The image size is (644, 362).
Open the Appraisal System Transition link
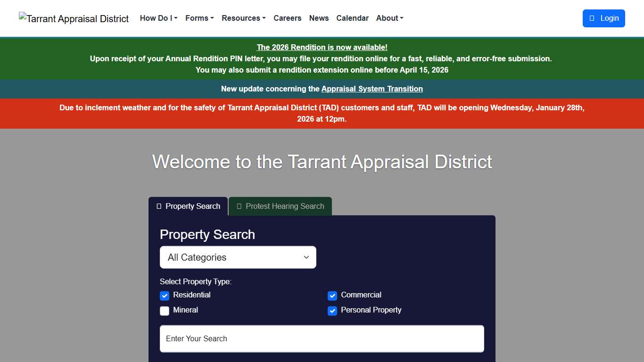click(x=372, y=89)
